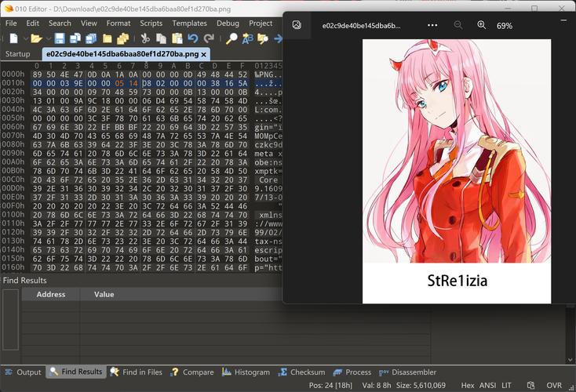Screen dimensions: 576x392
Task: Click the scroll-down arrow beside Find Results
Action: 571,360
